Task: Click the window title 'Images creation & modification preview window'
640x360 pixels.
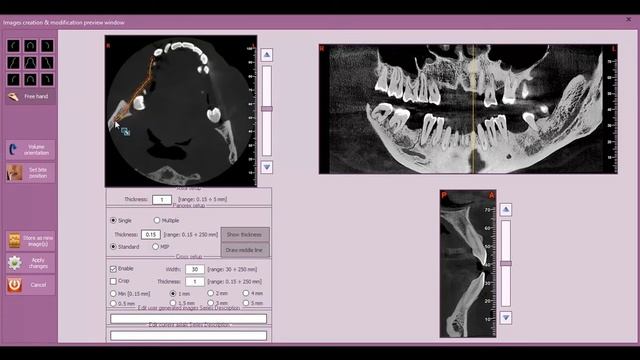Action: point(64,22)
